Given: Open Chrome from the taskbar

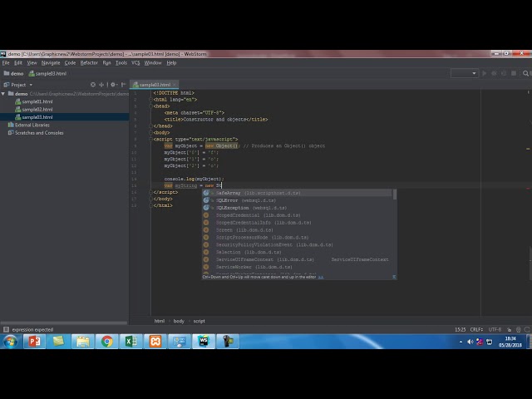Looking at the screenshot, I should click(x=107, y=341).
